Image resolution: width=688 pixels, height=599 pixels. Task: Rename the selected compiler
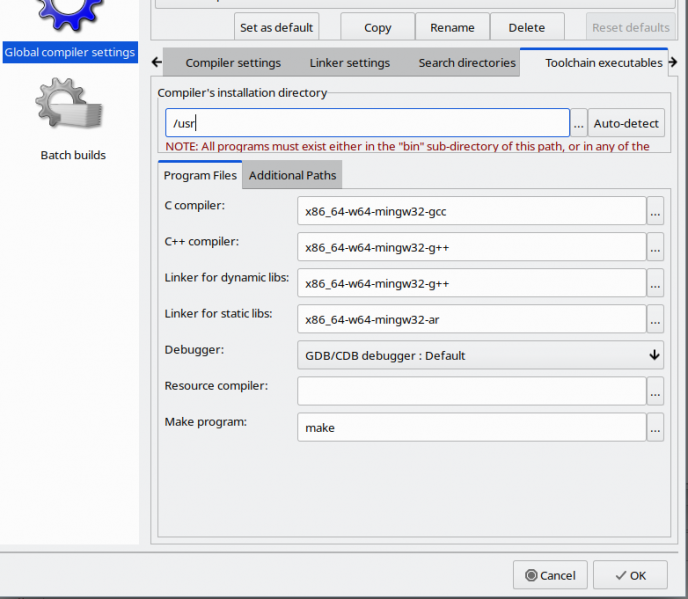(x=452, y=27)
